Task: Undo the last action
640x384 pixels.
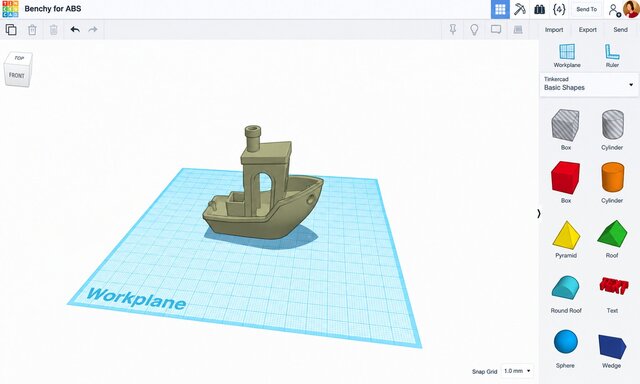Action: point(75,29)
